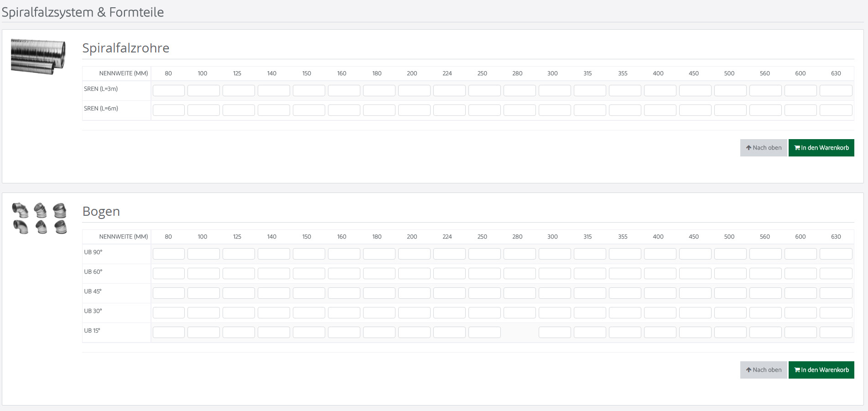Select UB 30° quantity field for 500
The width and height of the screenshot is (868, 411).
[x=730, y=312]
